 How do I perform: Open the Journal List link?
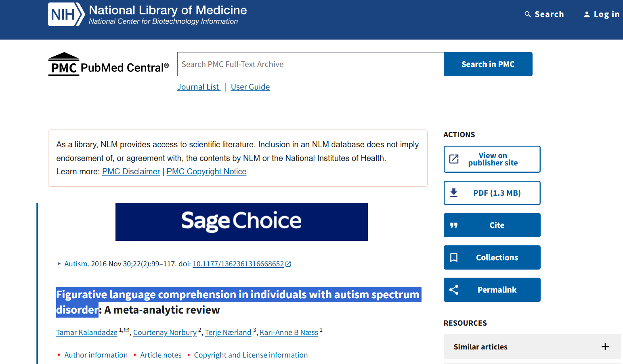198,87
